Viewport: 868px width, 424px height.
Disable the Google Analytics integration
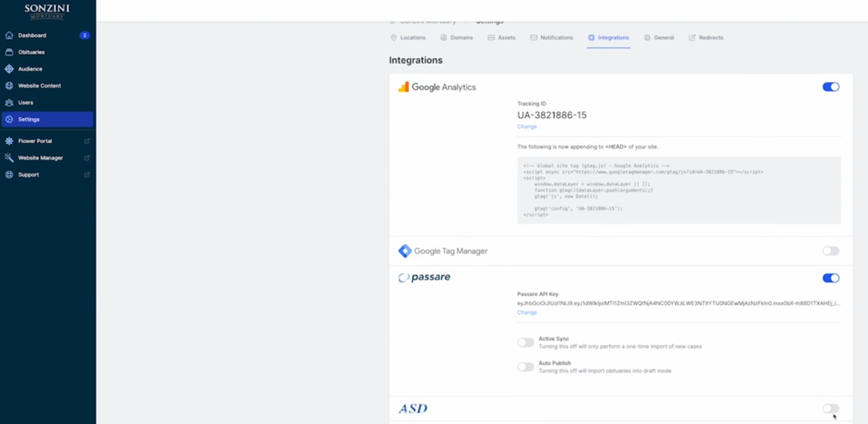point(830,86)
